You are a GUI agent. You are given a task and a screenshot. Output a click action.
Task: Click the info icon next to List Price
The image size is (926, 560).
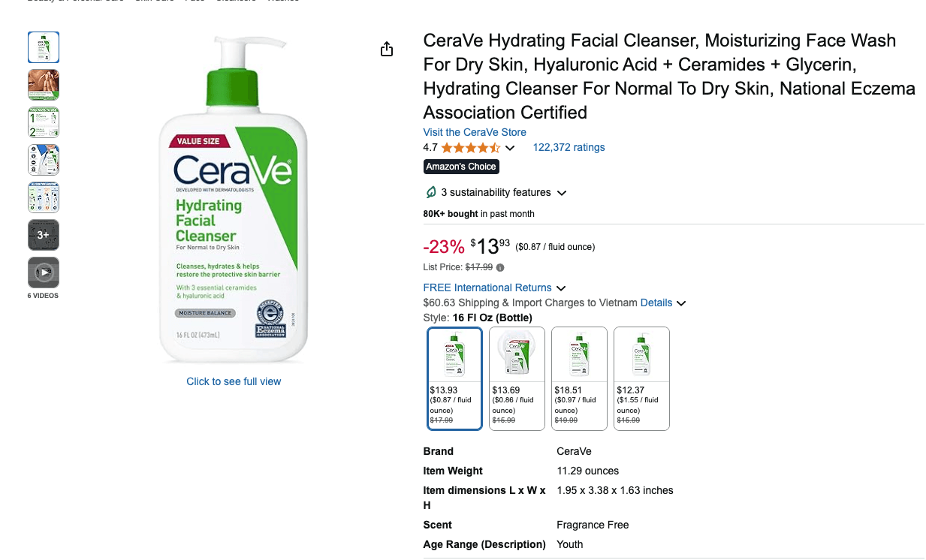pos(500,267)
